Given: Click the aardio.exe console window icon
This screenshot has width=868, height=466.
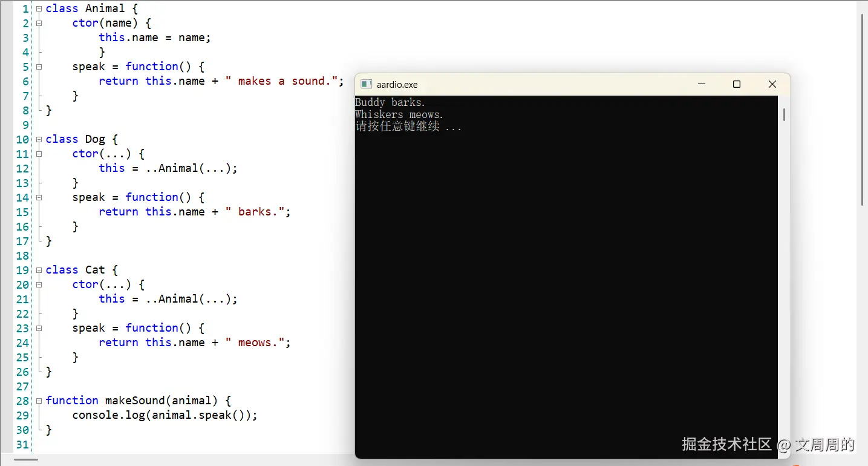Looking at the screenshot, I should [366, 85].
